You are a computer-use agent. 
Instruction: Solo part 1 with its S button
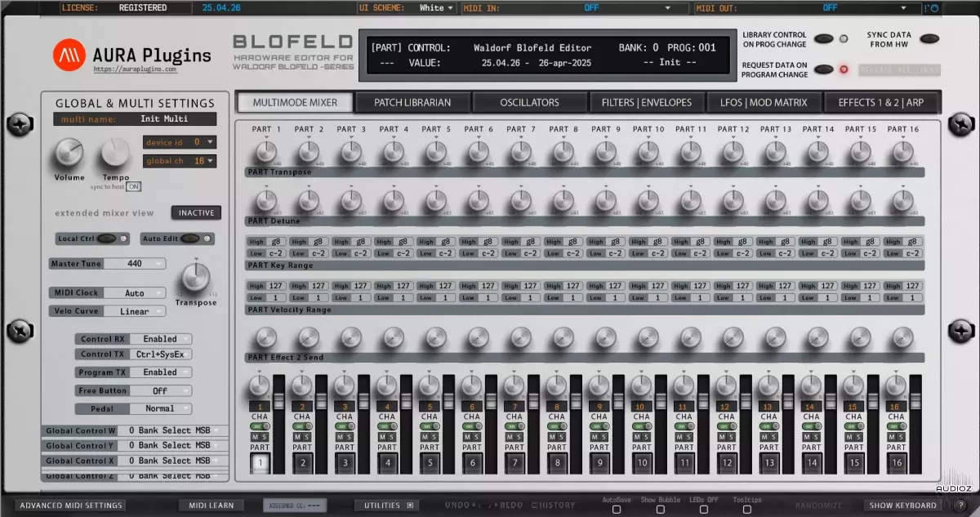click(264, 436)
